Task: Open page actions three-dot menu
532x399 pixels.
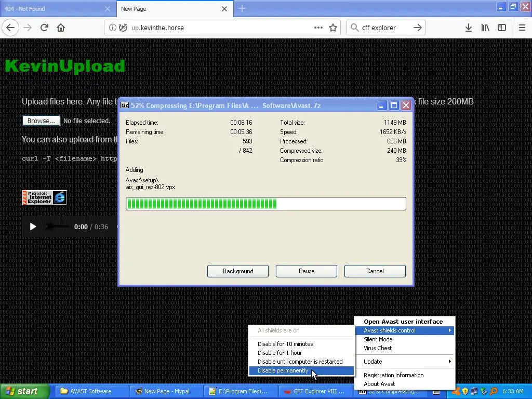Action: pos(318,28)
